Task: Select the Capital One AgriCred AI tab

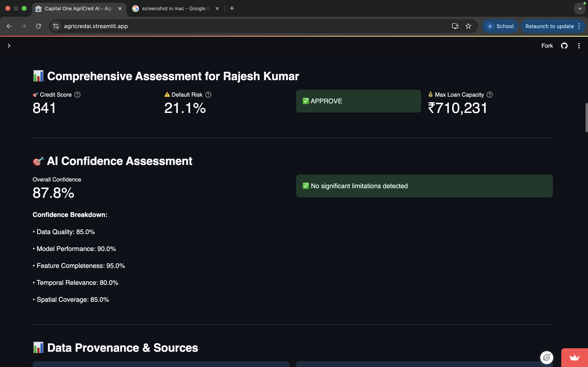Action: [78, 9]
